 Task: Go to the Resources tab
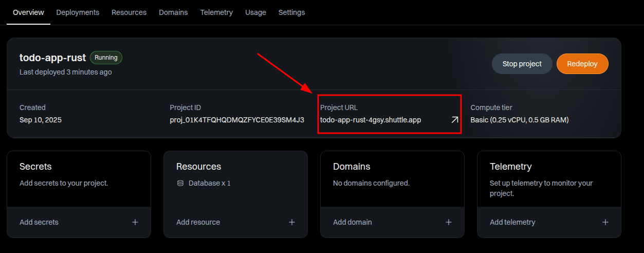tap(129, 12)
